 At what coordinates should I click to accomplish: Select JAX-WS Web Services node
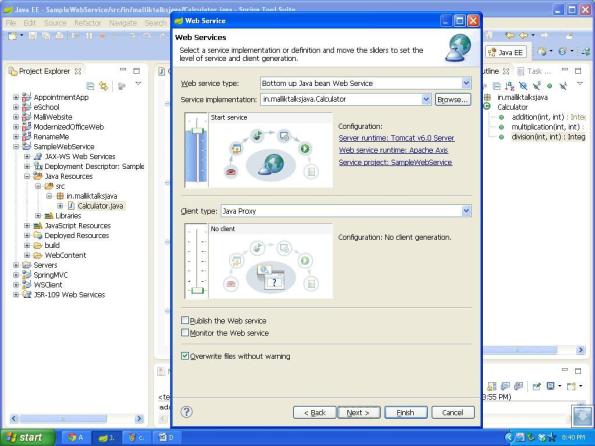(80, 156)
